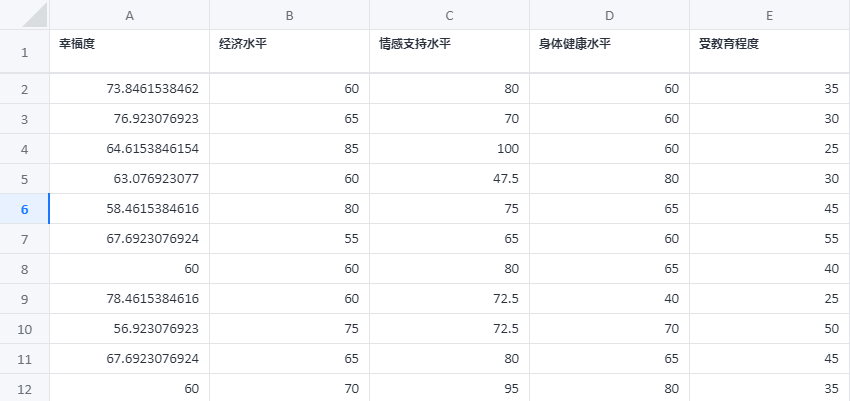The image size is (850, 401).
Task: Click the 幸福度 header cell
Action: coord(129,51)
